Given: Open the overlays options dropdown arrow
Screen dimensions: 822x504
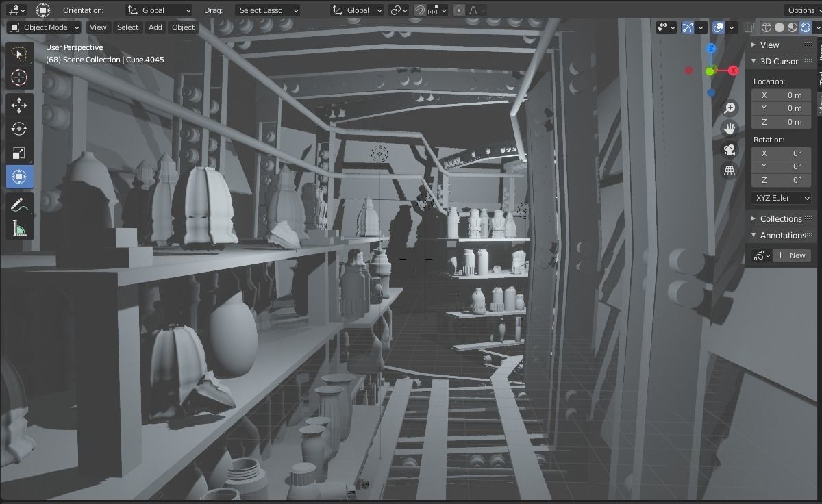Looking at the screenshot, I should click(732, 27).
